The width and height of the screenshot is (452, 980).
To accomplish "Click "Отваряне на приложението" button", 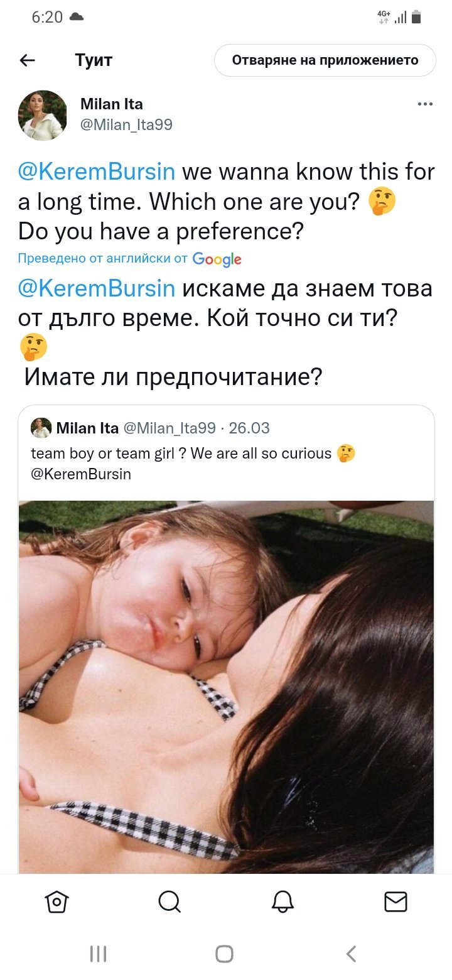I will pyautogui.click(x=325, y=60).
